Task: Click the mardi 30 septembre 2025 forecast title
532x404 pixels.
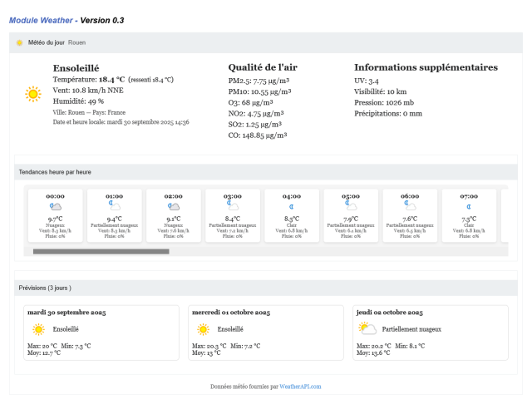Action: (66, 313)
